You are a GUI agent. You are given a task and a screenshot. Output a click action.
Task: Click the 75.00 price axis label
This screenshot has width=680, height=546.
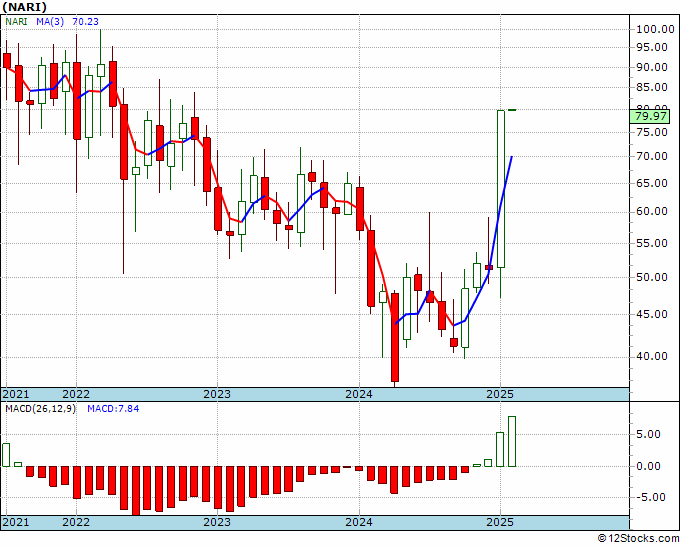click(x=652, y=132)
